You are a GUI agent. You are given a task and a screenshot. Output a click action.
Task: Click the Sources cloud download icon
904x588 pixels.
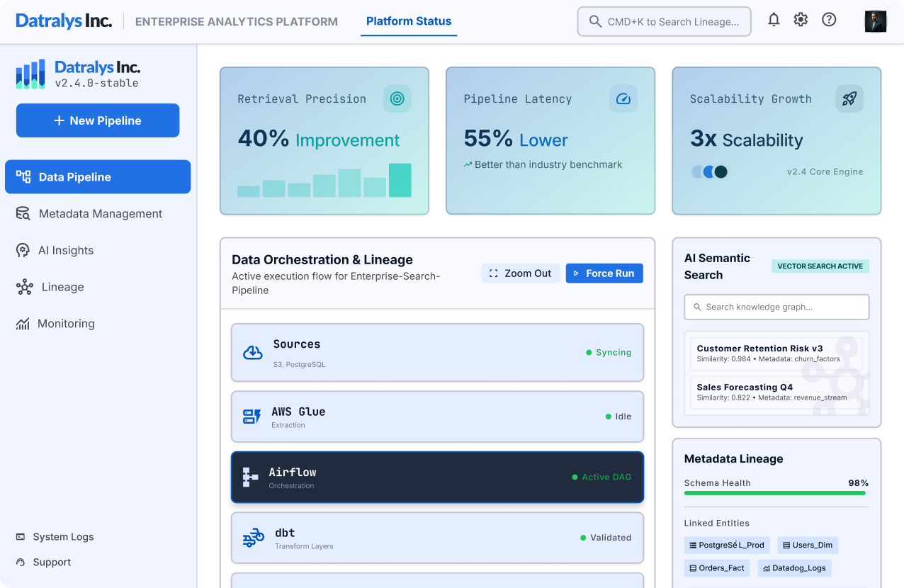click(x=253, y=352)
